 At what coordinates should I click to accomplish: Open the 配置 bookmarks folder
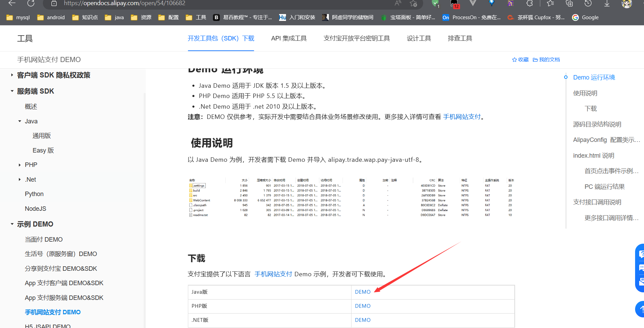(169, 17)
